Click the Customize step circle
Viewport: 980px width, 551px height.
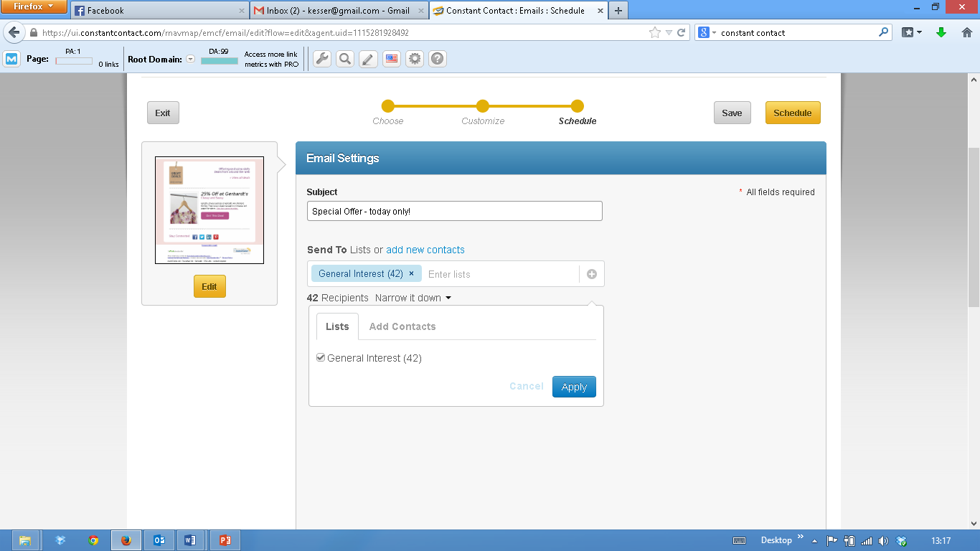483,106
